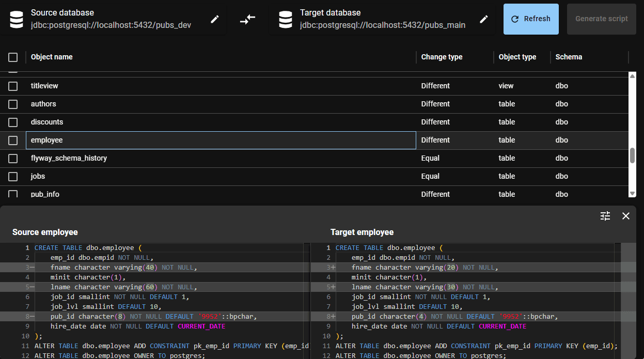This screenshot has height=359, width=644.
Task: Click the refresh arrow icon
Action: [514, 19]
